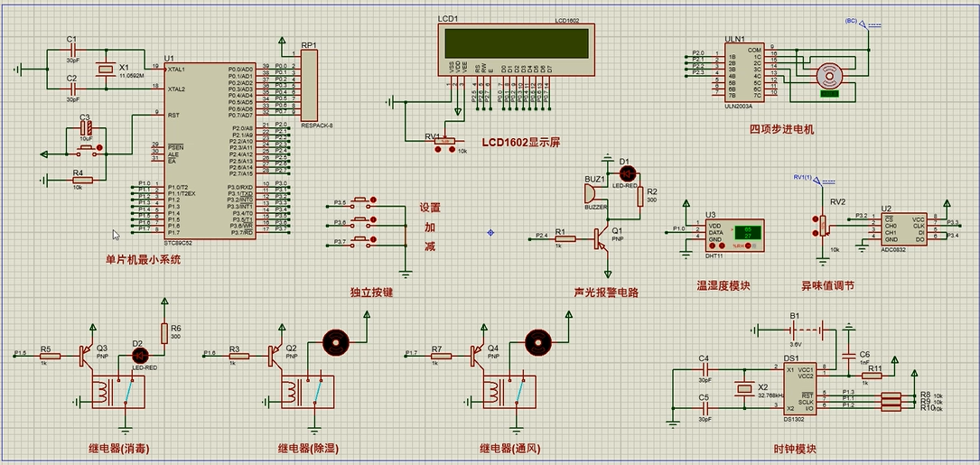Select the STC89C52 microcontroller U1
This screenshot has width=980, height=465.
point(210,150)
